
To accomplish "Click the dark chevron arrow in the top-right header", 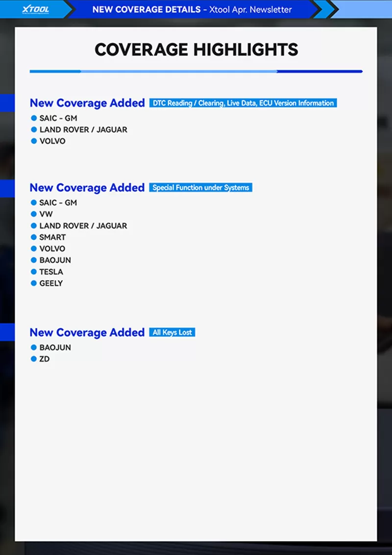I will tap(333, 9).
